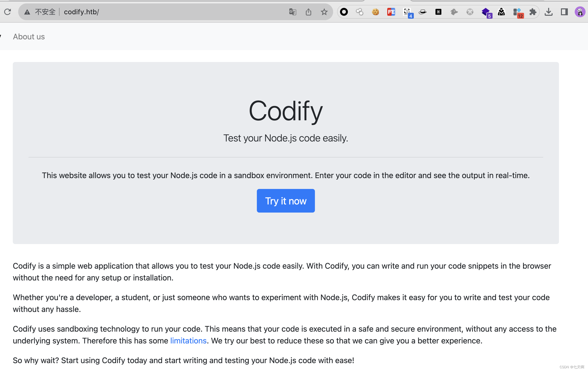Show browser downloads
Viewport: 588px width, 371px height.
tap(549, 12)
